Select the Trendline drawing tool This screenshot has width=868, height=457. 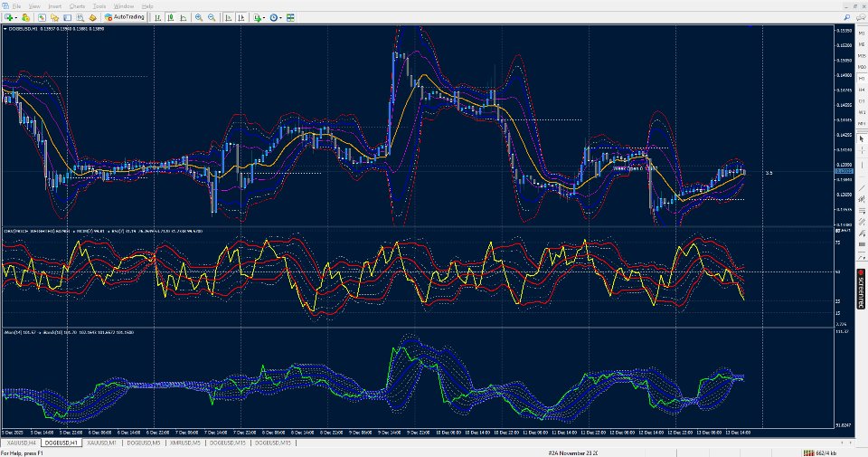862,188
